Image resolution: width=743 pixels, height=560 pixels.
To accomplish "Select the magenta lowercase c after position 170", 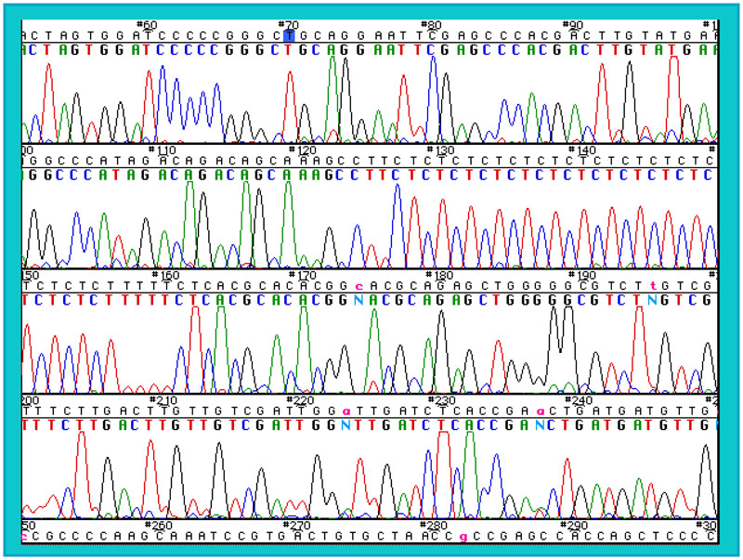I will [358, 286].
